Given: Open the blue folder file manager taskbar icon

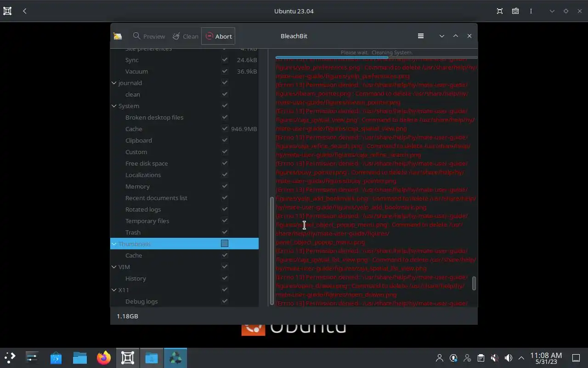Looking at the screenshot, I should pyautogui.click(x=80, y=357).
